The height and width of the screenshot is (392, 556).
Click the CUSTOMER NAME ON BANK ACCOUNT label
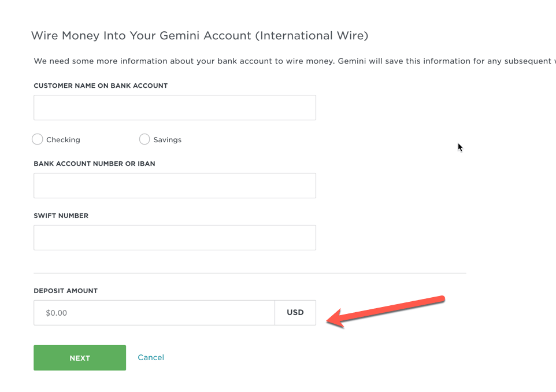[x=101, y=86]
